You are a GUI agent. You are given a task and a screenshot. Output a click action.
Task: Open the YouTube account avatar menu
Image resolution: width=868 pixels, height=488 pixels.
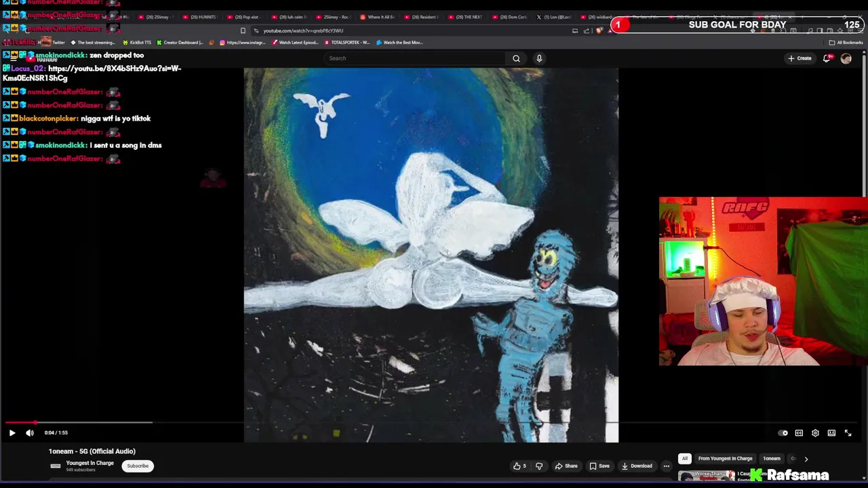coord(846,58)
